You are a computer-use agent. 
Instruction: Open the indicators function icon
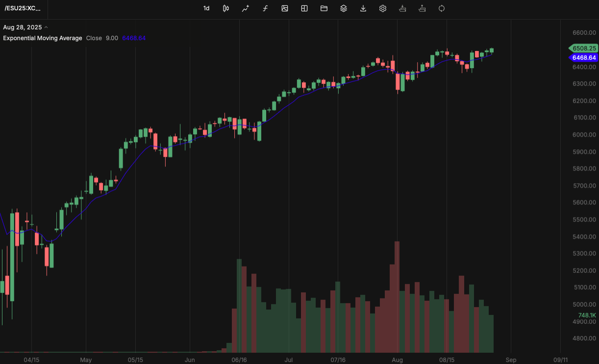pos(265,8)
